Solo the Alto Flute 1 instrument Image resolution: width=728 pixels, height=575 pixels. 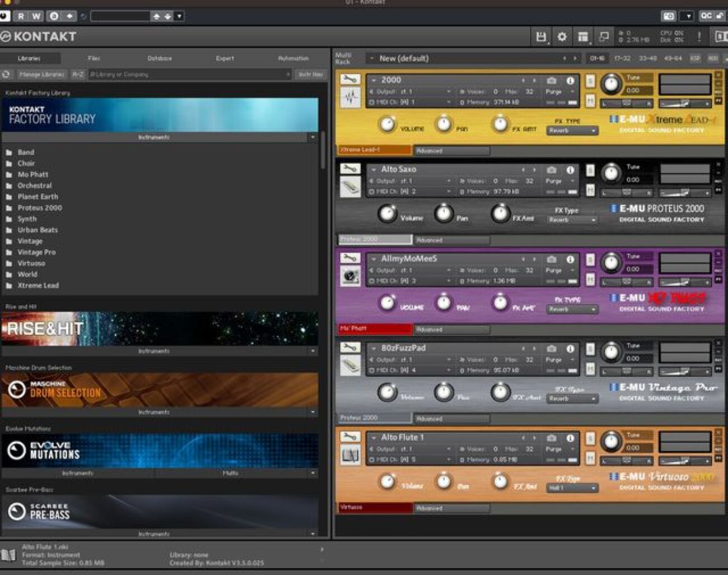590,438
